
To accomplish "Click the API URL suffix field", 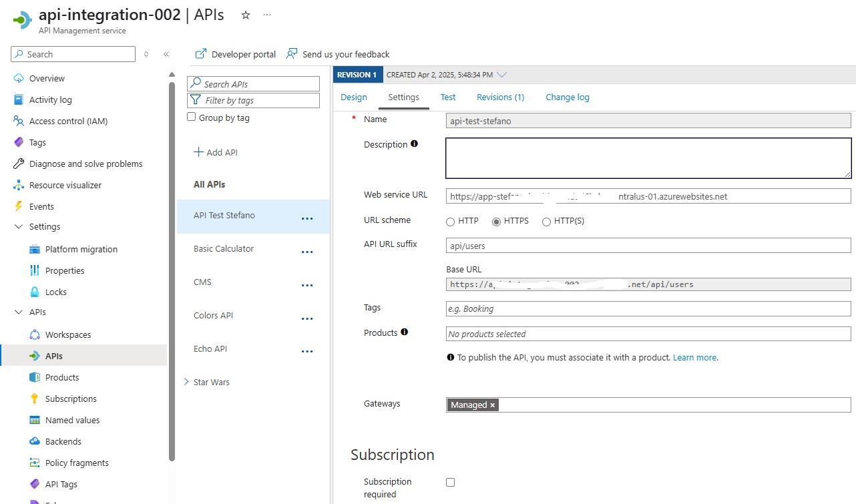I will coord(648,246).
